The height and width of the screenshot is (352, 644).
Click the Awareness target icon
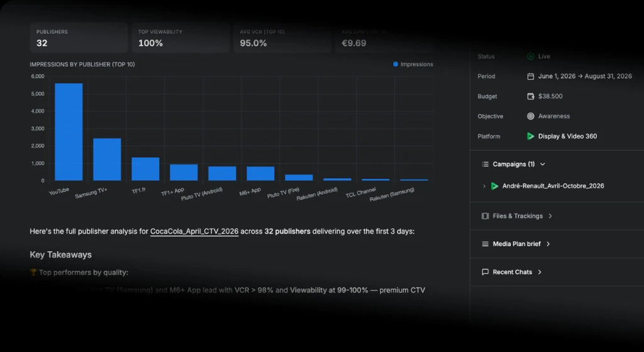531,116
